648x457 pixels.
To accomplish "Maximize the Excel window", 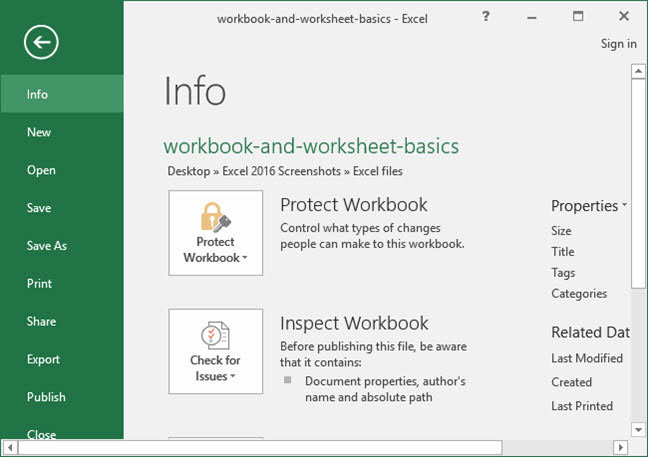I will click(x=578, y=17).
